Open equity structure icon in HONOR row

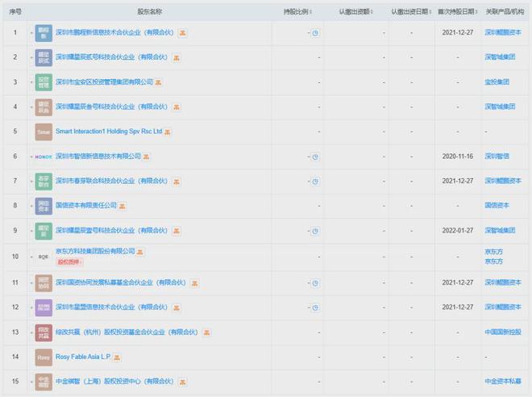(146, 157)
